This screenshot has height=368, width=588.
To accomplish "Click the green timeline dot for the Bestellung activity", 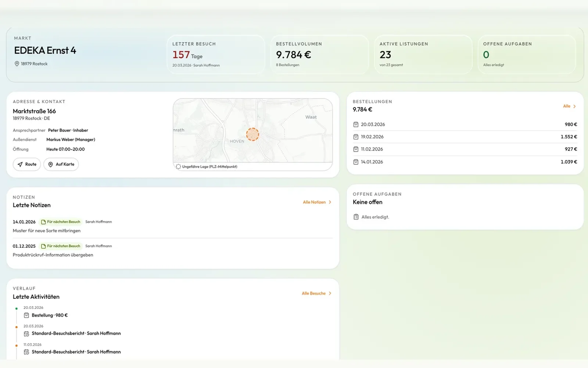I will pyautogui.click(x=17, y=308).
